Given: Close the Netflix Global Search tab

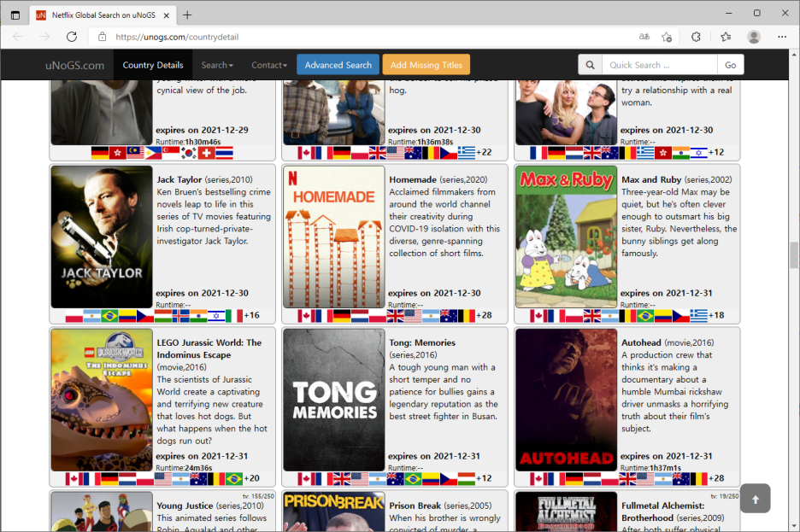Looking at the screenshot, I should pos(167,15).
